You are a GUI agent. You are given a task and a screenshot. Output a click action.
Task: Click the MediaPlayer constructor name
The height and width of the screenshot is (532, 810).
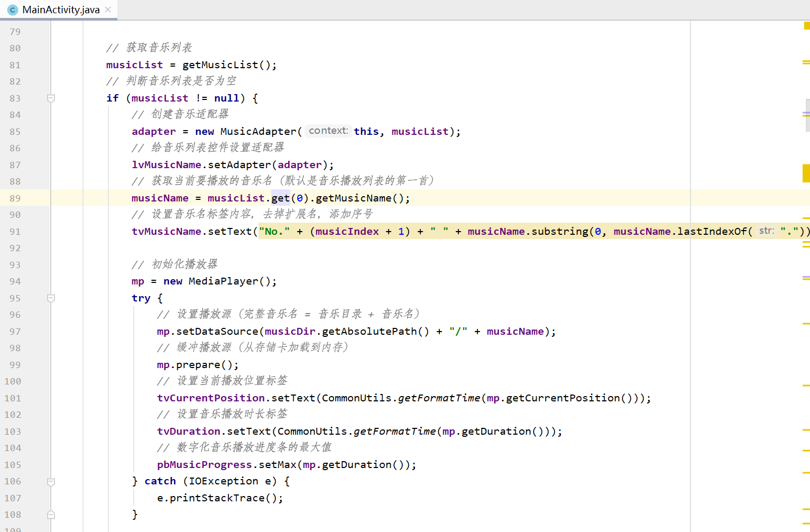point(224,281)
